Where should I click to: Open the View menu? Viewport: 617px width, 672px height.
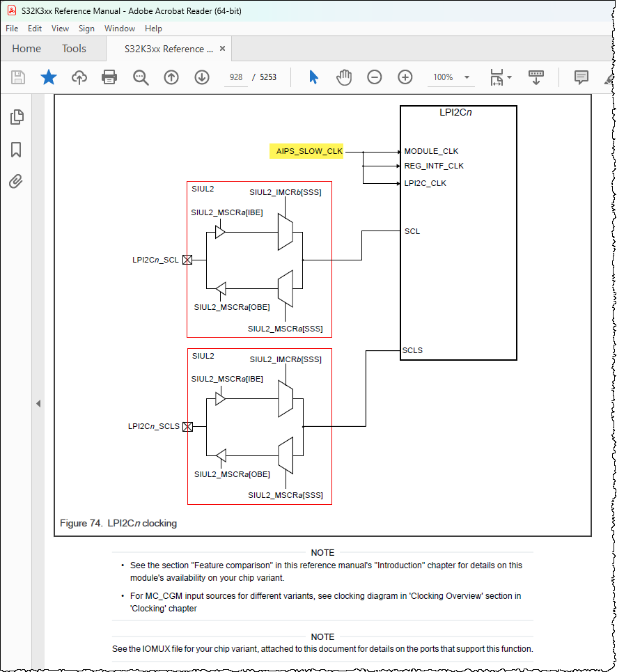click(x=60, y=29)
